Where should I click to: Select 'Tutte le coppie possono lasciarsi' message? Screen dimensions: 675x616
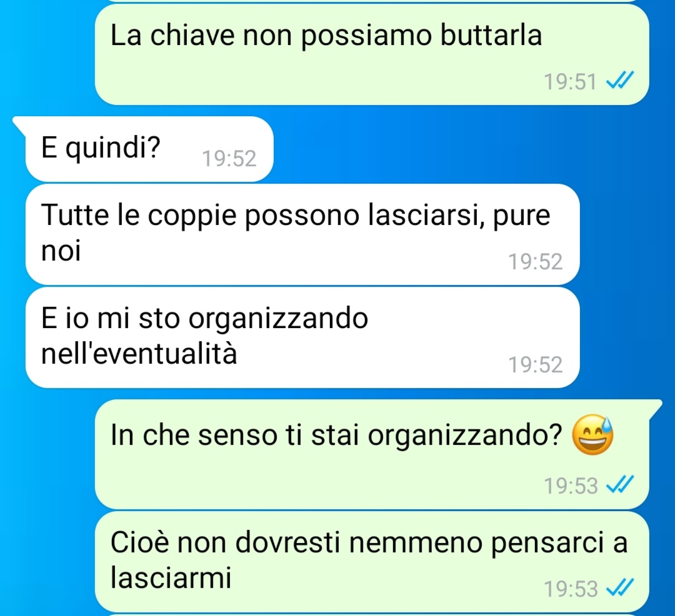coord(302,234)
